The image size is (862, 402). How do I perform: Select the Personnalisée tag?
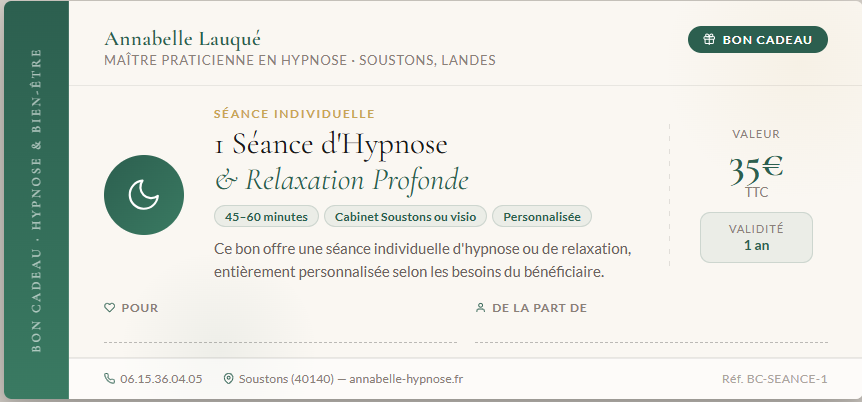pyautogui.click(x=542, y=216)
